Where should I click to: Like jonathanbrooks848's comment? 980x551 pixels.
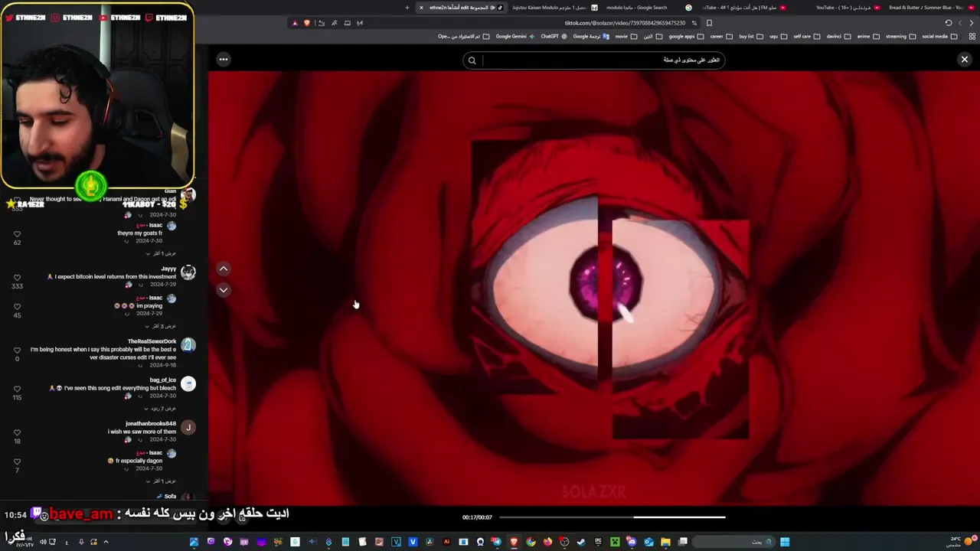[17, 432]
